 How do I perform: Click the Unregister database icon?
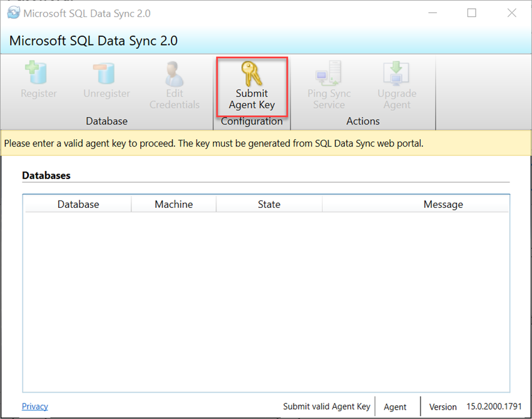106,85
